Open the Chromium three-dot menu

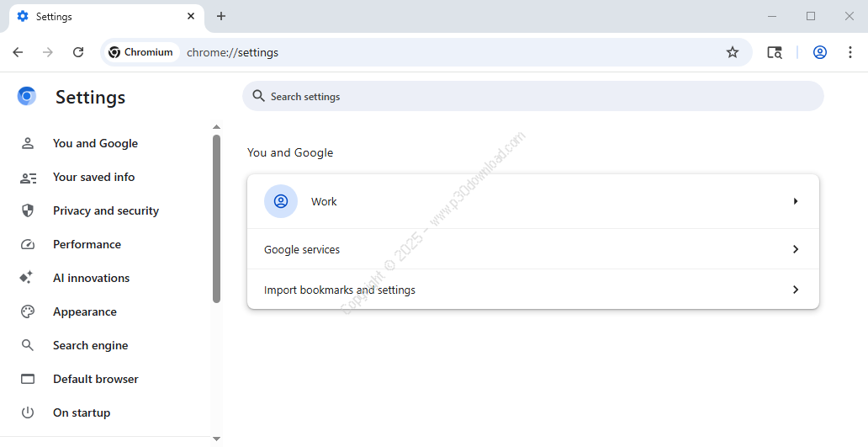pos(850,52)
